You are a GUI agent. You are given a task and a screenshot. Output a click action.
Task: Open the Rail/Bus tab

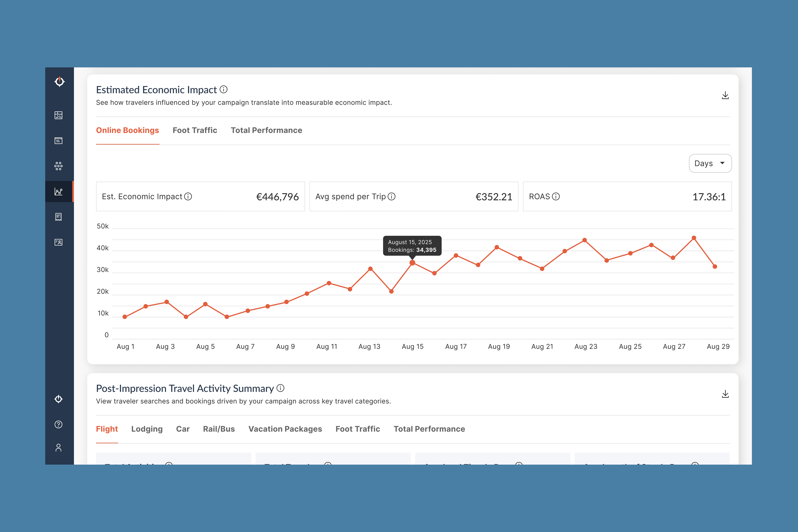219,429
